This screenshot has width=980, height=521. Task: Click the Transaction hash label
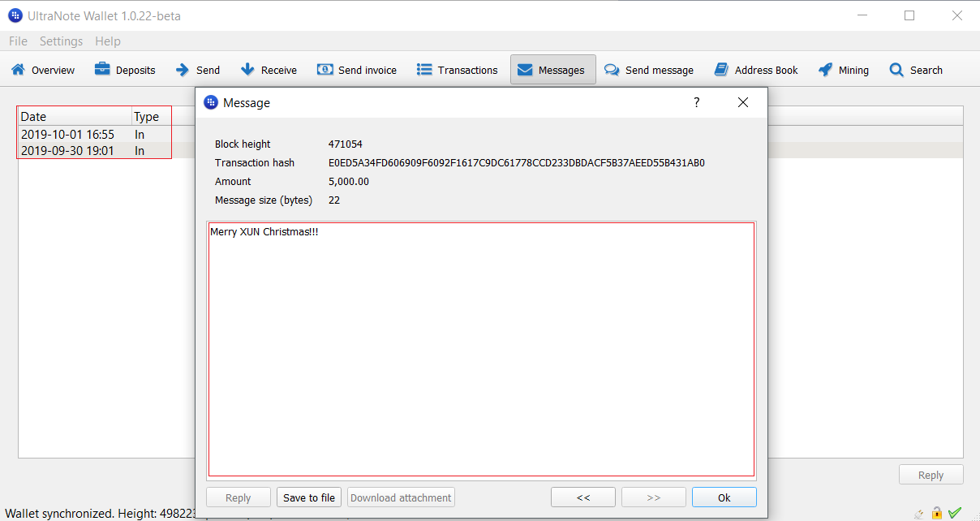[255, 162]
